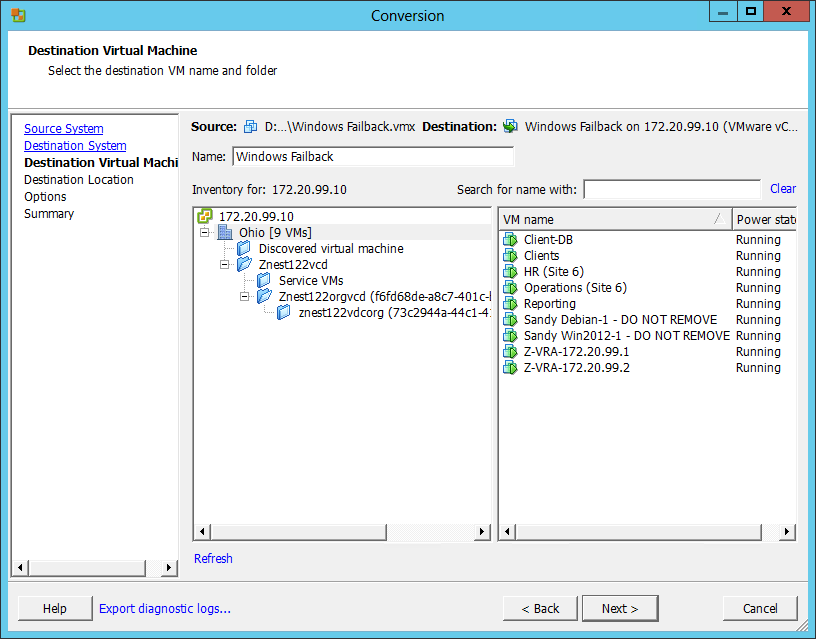The width and height of the screenshot is (816, 639).
Task: Click the inventory tree horizontal scrollbar thumb
Action: pyautogui.click(x=299, y=532)
